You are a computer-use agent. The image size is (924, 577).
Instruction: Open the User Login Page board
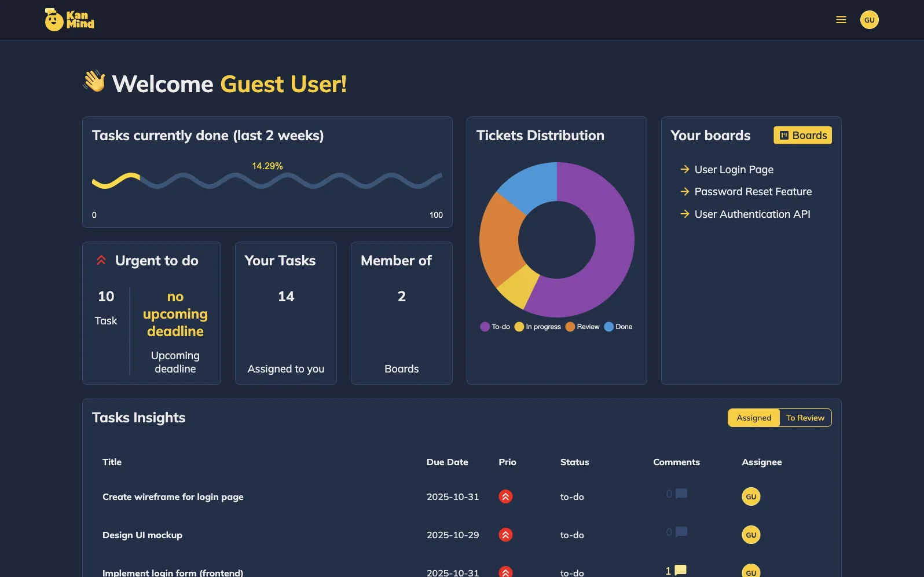734,170
